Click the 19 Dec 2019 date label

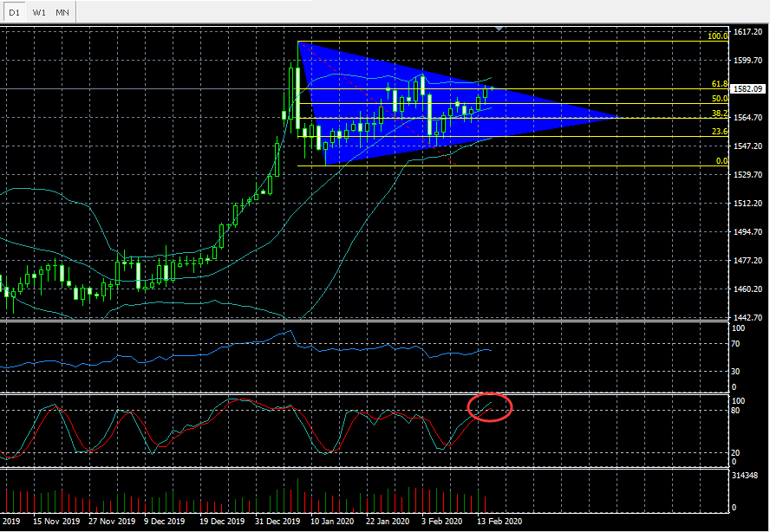(x=221, y=522)
